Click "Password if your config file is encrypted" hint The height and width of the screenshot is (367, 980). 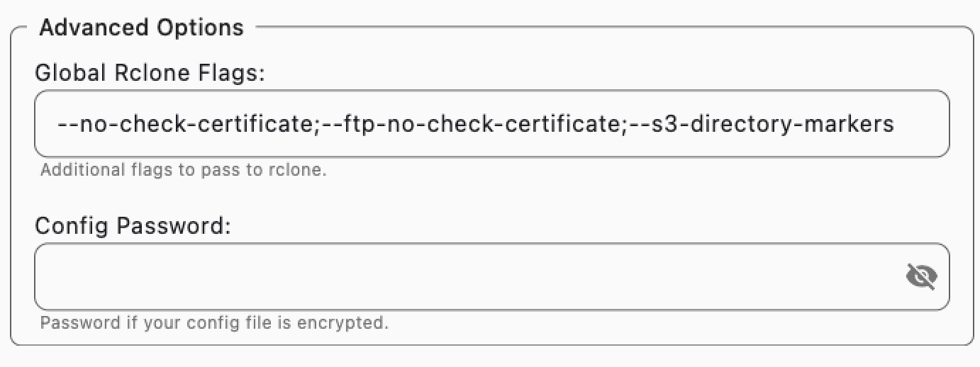[x=214, y=323]
